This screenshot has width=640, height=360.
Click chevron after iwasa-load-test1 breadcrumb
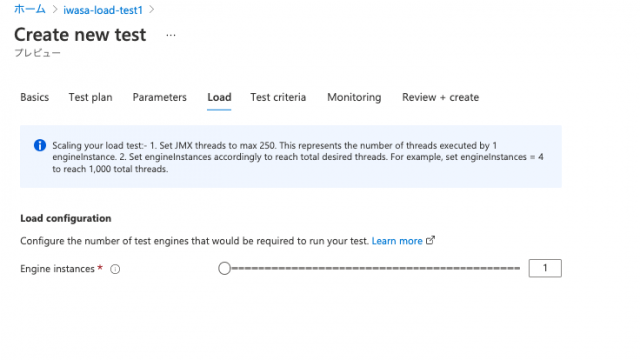152,9
